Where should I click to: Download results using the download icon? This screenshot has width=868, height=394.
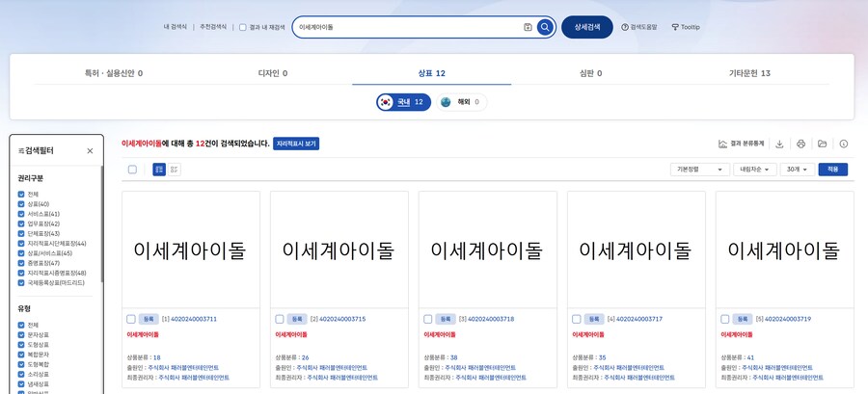pos(779,144)
